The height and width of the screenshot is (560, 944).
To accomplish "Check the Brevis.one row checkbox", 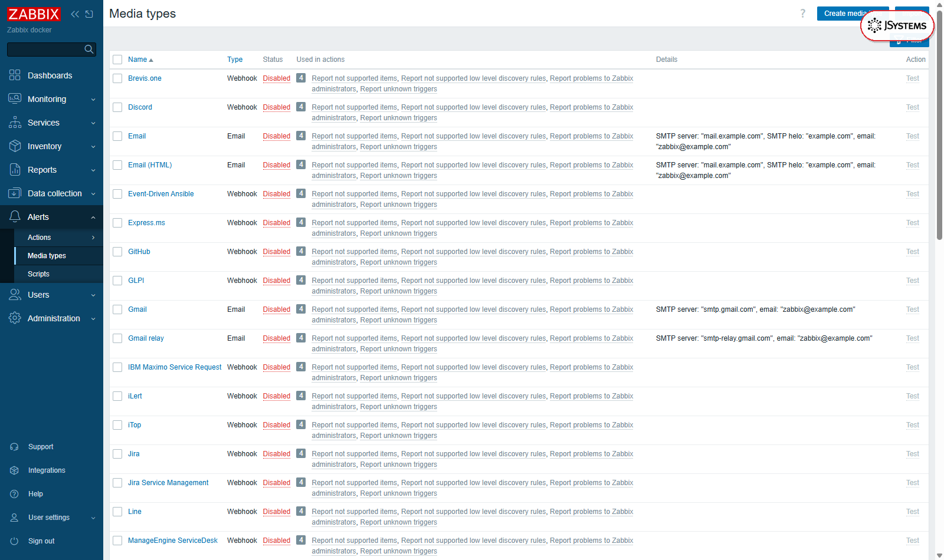I will [117, 78].
